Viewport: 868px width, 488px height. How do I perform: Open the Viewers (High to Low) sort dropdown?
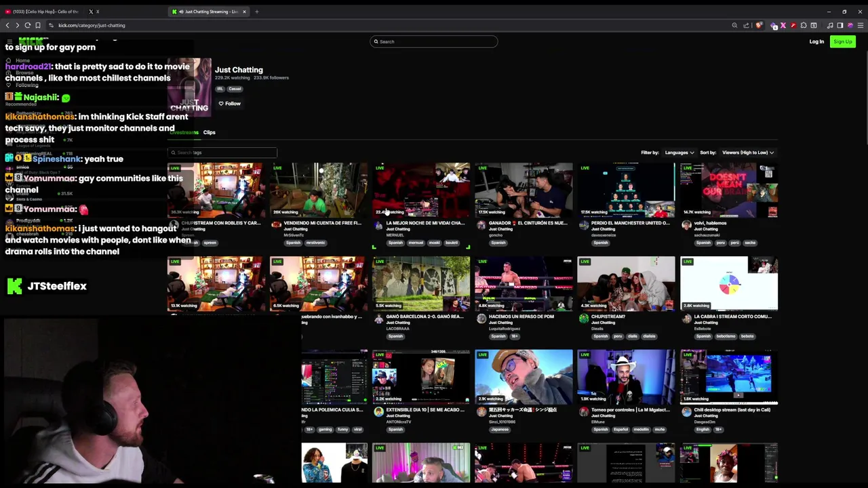coord(747,152)
